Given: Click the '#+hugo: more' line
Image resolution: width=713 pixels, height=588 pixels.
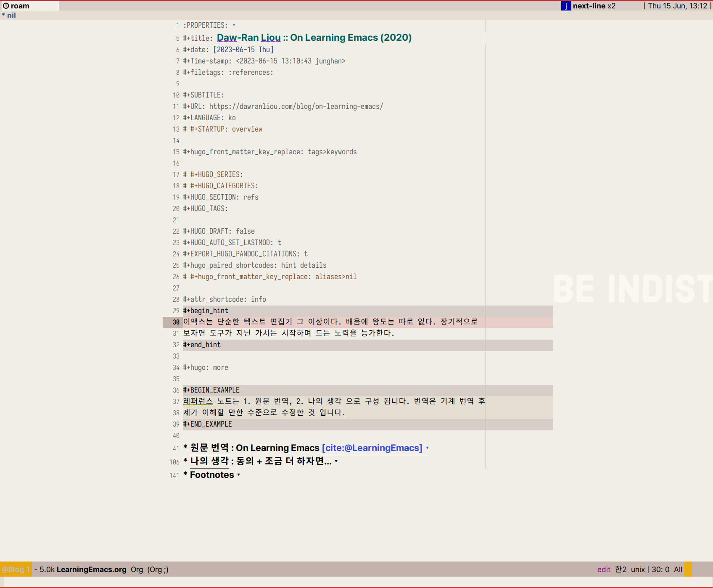Looking at the screenshot, I should [x=206, y=367].
